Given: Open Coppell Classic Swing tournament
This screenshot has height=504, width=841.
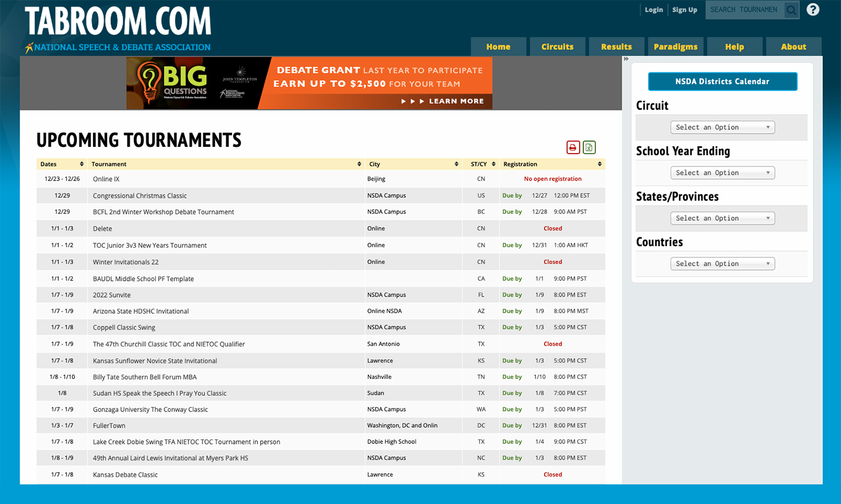Looking at the screenshot, I should 124,327.
